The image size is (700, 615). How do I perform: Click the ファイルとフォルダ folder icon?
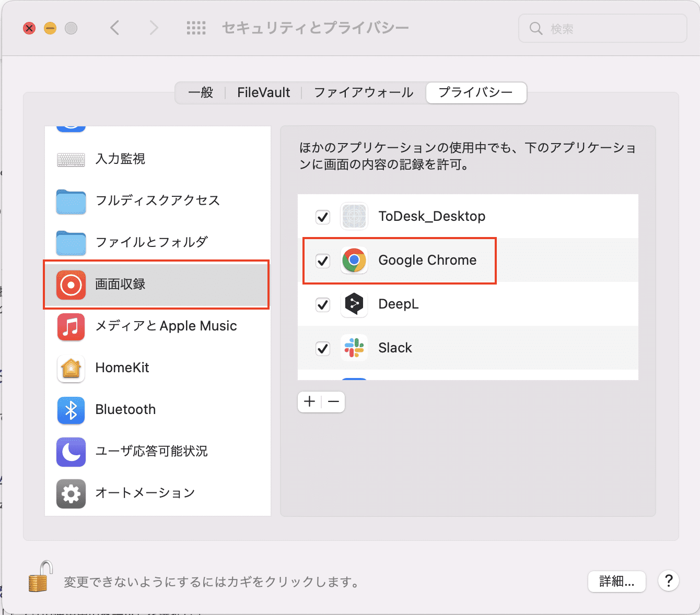(71, 243)
